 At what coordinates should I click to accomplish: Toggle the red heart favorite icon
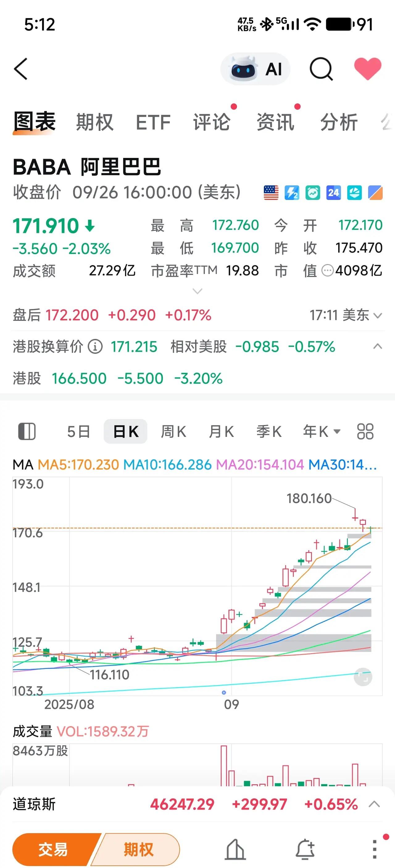[368, 69]
